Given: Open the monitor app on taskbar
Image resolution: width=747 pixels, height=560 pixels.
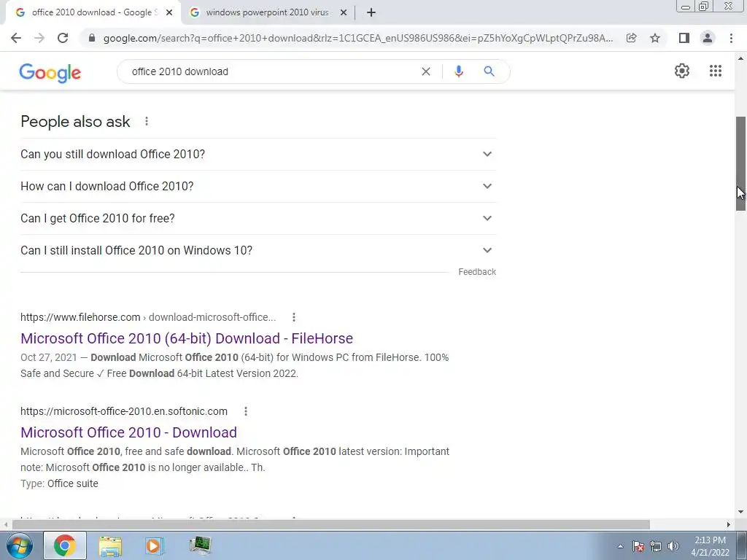Looking at the screenshot, I should point(201,545).
